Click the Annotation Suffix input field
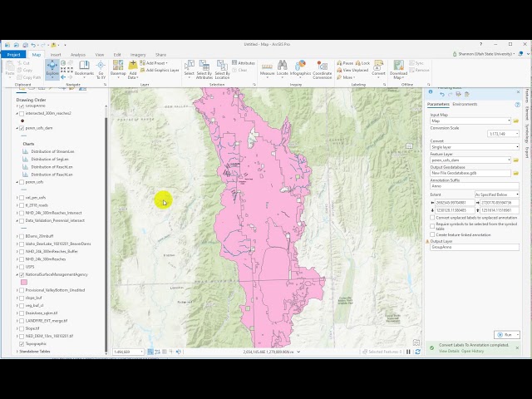This screenshot has height=399, width=532. tap(475, 186)
